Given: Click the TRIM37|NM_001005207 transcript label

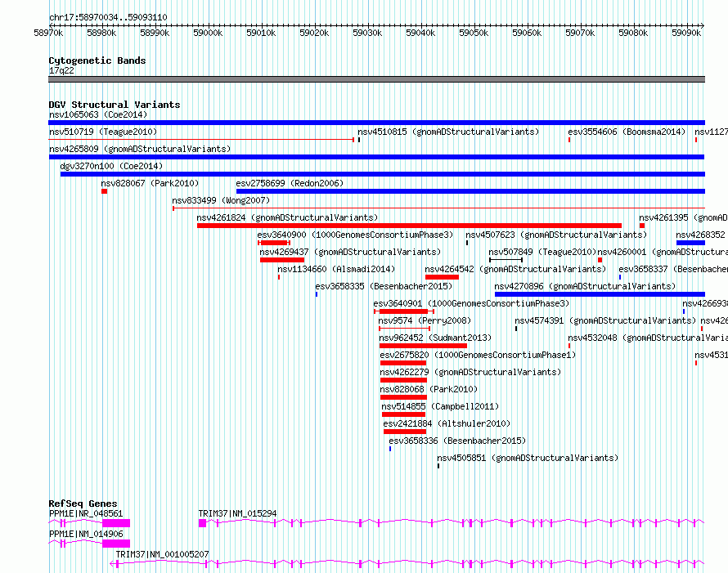Looking at the screenshot, I should pos(162,554).
